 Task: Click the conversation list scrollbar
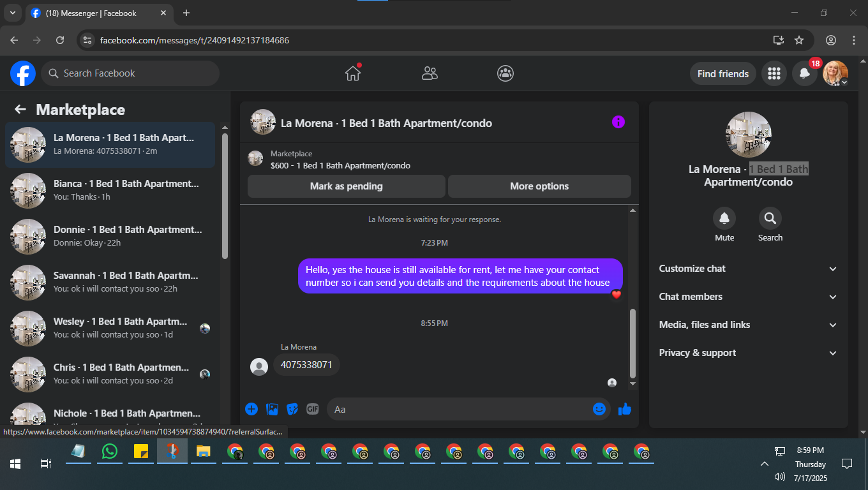(225, 195)
